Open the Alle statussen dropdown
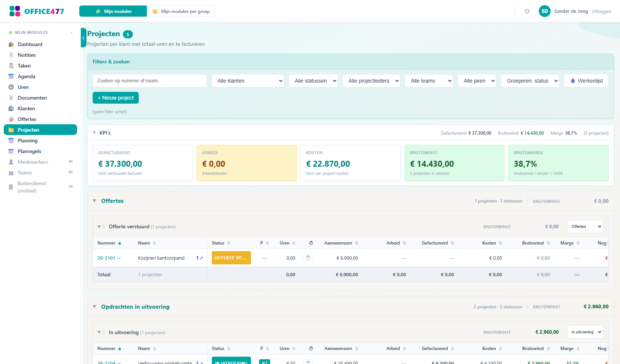Screen dimensions: 620x364 [313, 81]
